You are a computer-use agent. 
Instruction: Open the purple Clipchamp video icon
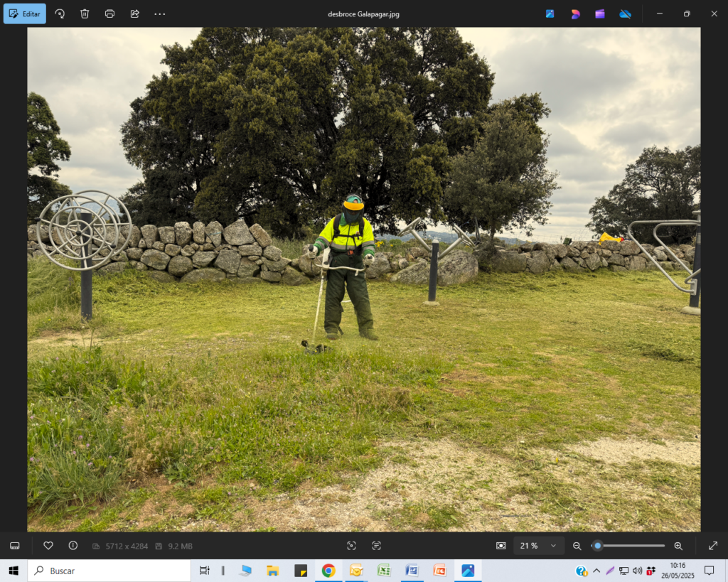click(600, 14)
